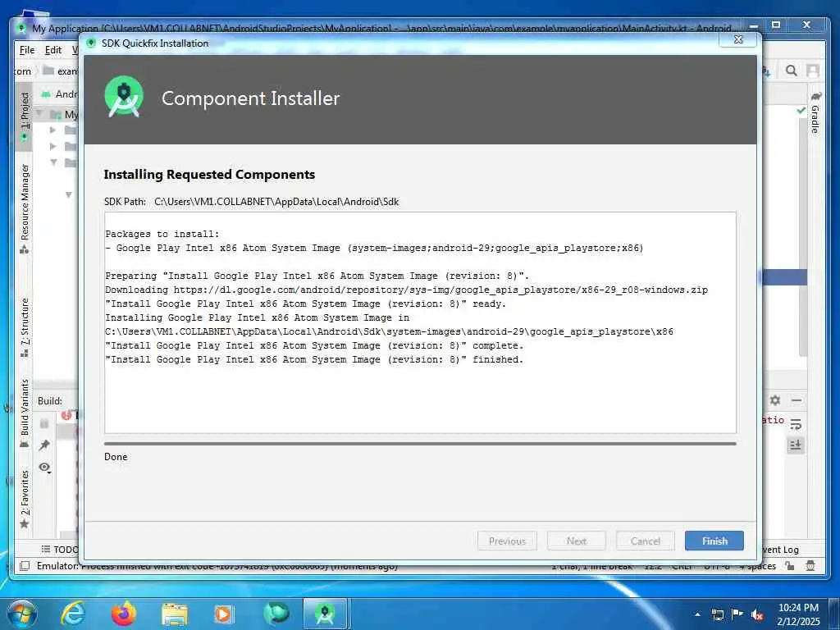Open Build panel settings gear
This screenshot has width=840, height=630.
click(774, 400)
